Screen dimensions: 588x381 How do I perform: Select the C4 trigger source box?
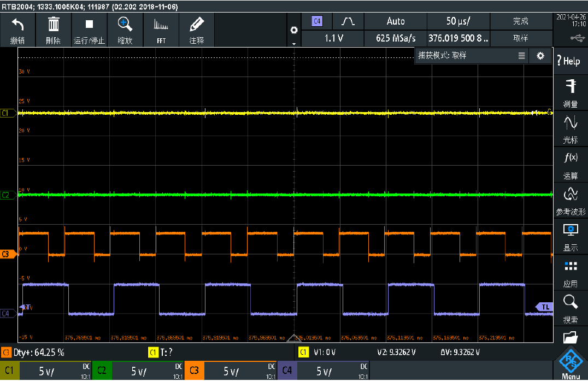click(x=317, y=21)
